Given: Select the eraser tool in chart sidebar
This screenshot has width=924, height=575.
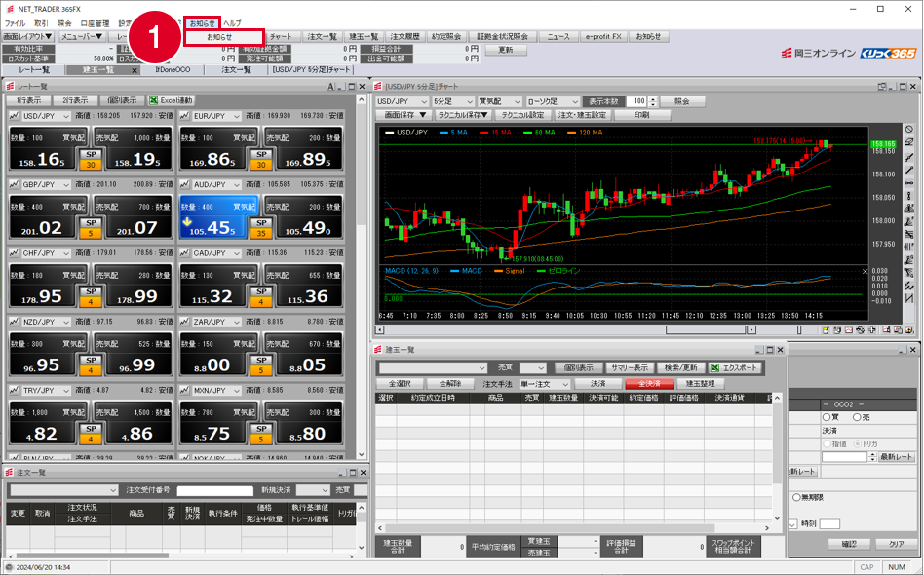Looking at the screenshot, I should pyautogui.click(x=909, y=142).
